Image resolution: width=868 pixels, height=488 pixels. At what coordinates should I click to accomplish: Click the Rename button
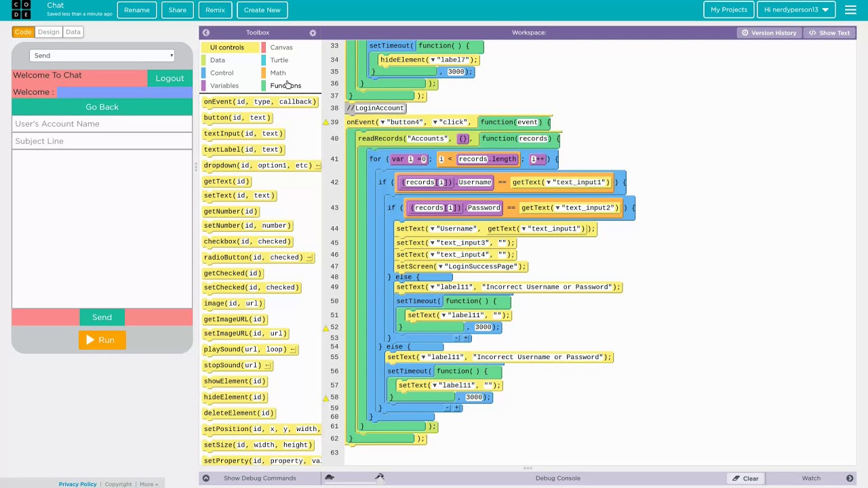tap(137, 9)
